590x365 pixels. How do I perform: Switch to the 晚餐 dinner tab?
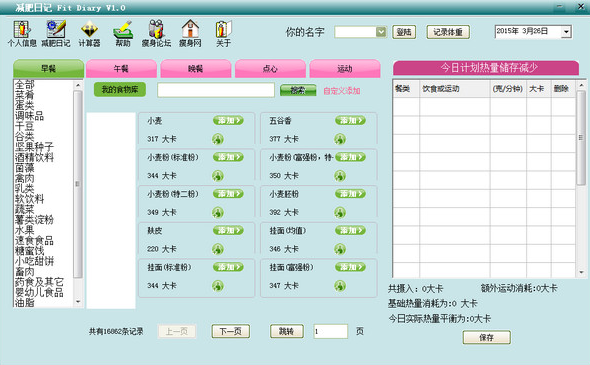(x=196, y=68)
